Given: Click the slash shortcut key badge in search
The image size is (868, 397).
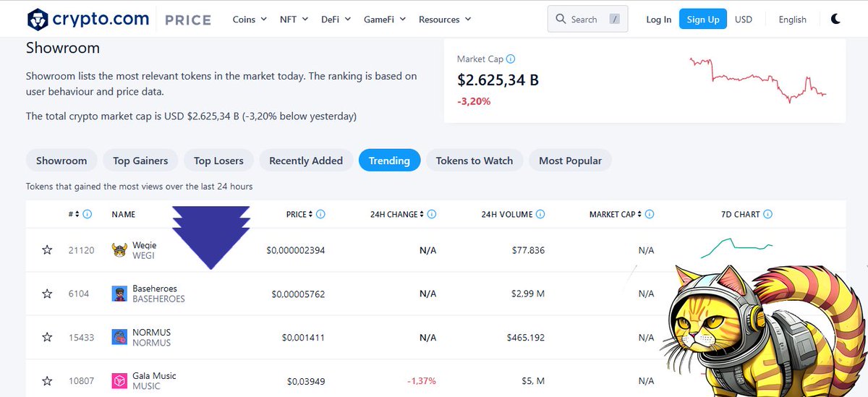Looking at the screenshot, I should tap(614, 20).
